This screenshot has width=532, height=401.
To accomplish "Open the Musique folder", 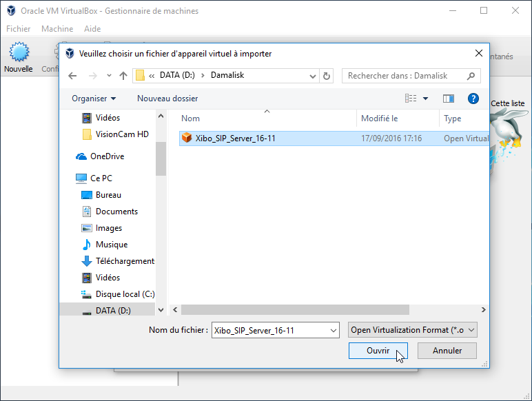I will point(105,245).
